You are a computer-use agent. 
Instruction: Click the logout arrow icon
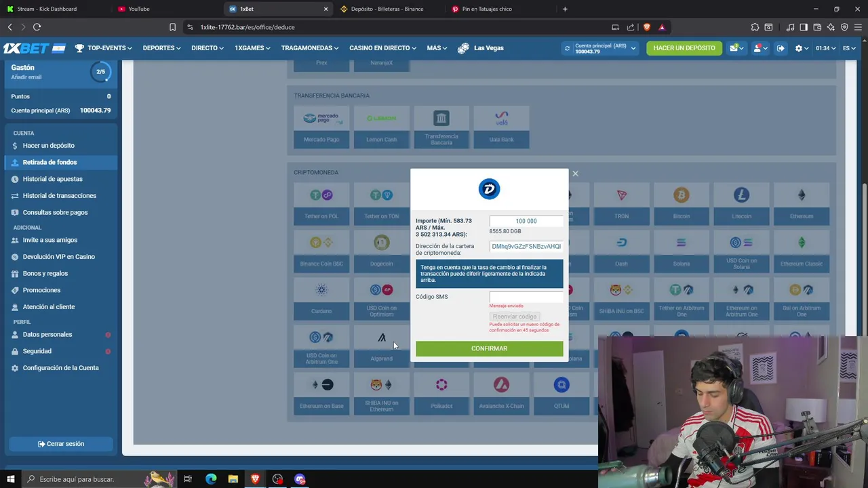coord(781,48)
